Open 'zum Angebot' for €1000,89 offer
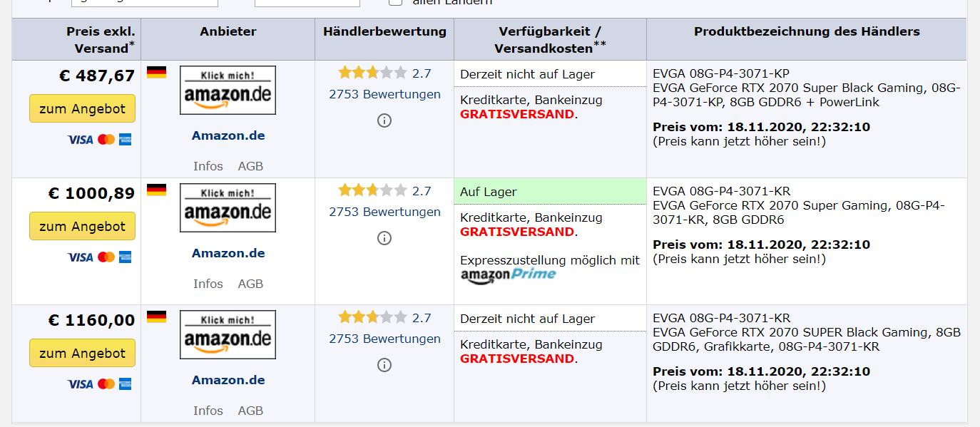Screen dimensions: 980x427 point(82,227)
